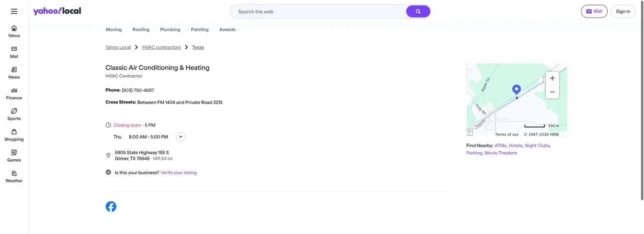
Task: Go to Texas breadcrumb link
Action: pos(198,47)
